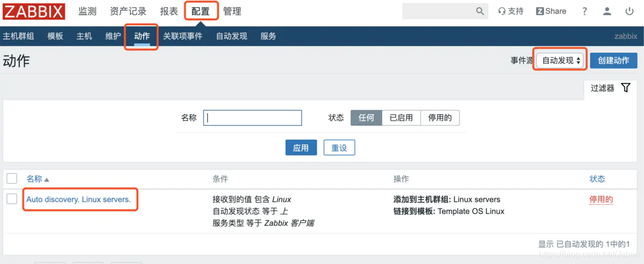The width and height of the screenshot is (644, 264).
Task: Go to 主机群组 submenu
Action: [x=18, y=36]
